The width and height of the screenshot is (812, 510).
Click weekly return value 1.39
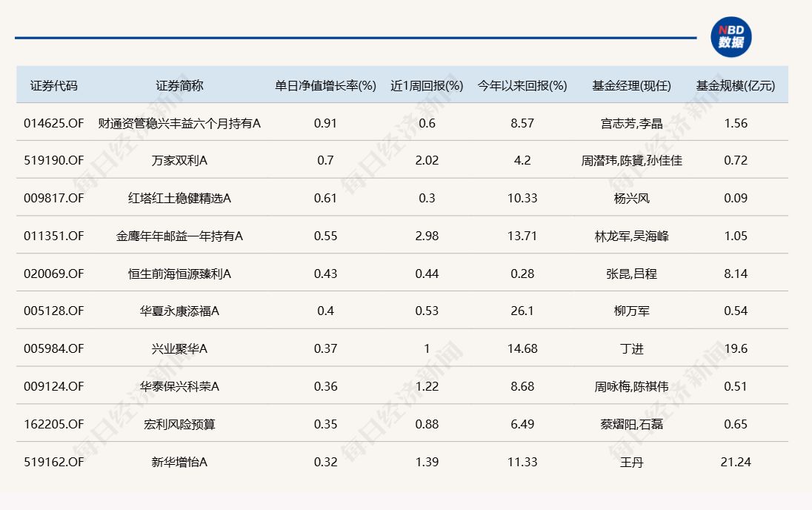pos(427,463)
